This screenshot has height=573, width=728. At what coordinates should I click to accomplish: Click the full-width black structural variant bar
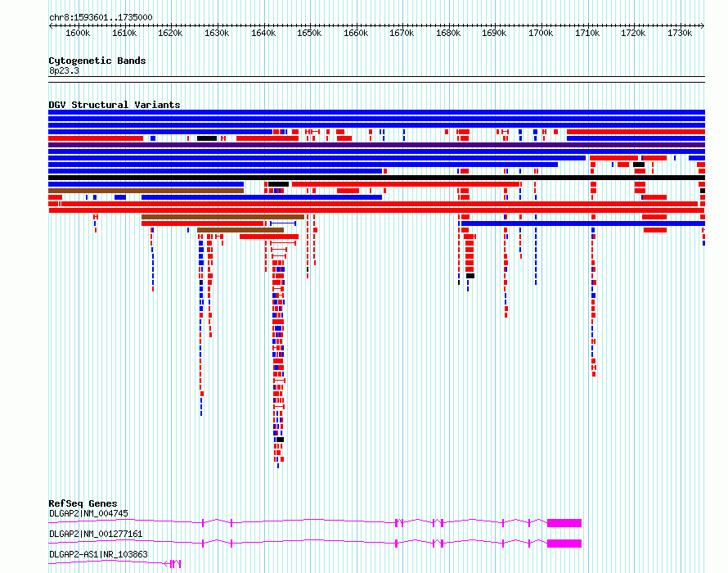click(376, 178)
